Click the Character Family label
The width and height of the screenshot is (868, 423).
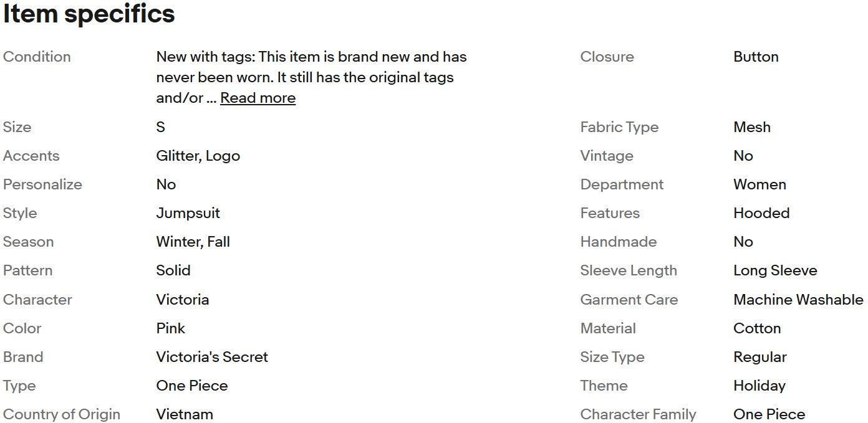pyautogui.click(x=638, y=414)
